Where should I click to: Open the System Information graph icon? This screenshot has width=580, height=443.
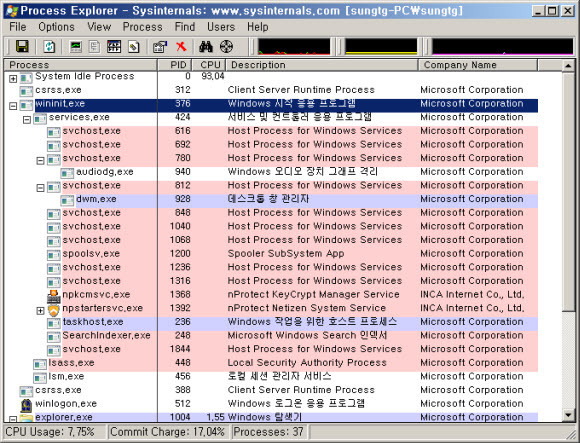tap(76, 47)
